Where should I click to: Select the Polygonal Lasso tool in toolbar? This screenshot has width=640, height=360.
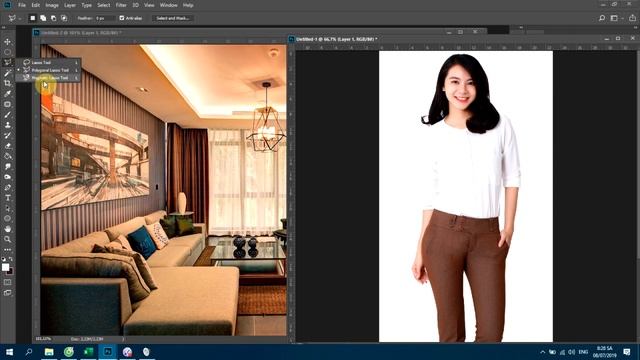(x=7, y=62)
